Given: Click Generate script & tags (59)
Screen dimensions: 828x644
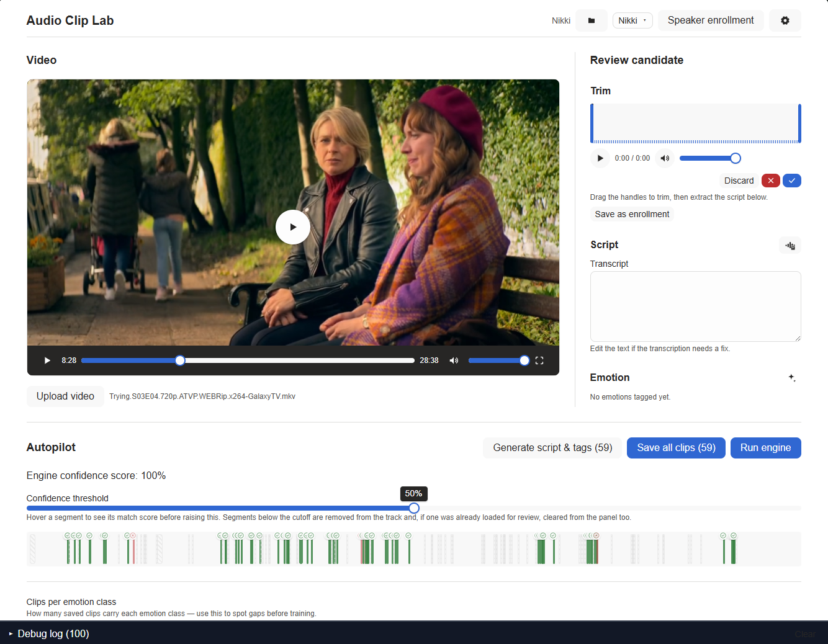Looking at the screenshot, I should [x=552, y=448].
